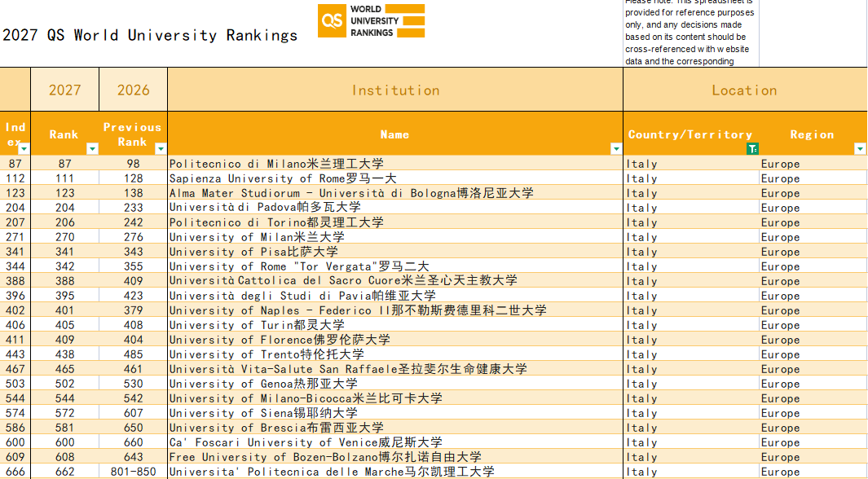Select the University of Milan cell
Viewport: 868px width, 479px height.
pyautogui.click(x=395, y=237)
